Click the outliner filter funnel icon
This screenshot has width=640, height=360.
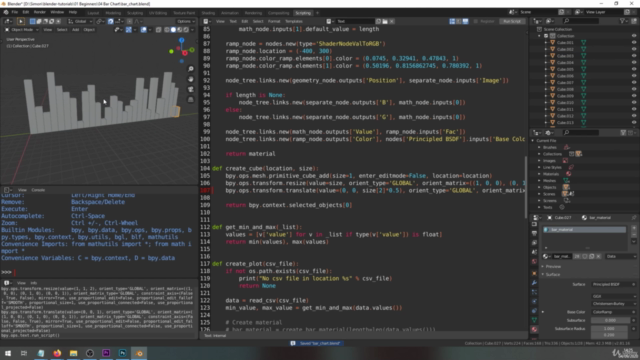click(623, 21)
